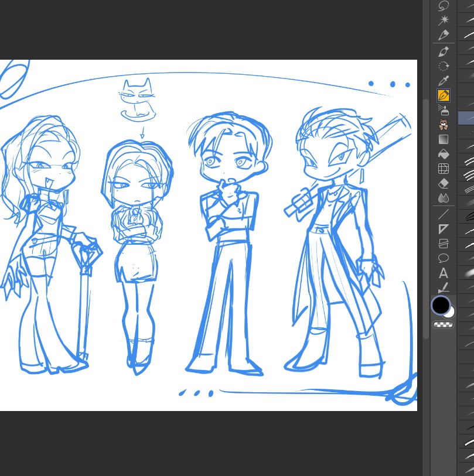Select the brush tool above rotate icon
Viewport: 474px width, 476px height.
[444, 52]
